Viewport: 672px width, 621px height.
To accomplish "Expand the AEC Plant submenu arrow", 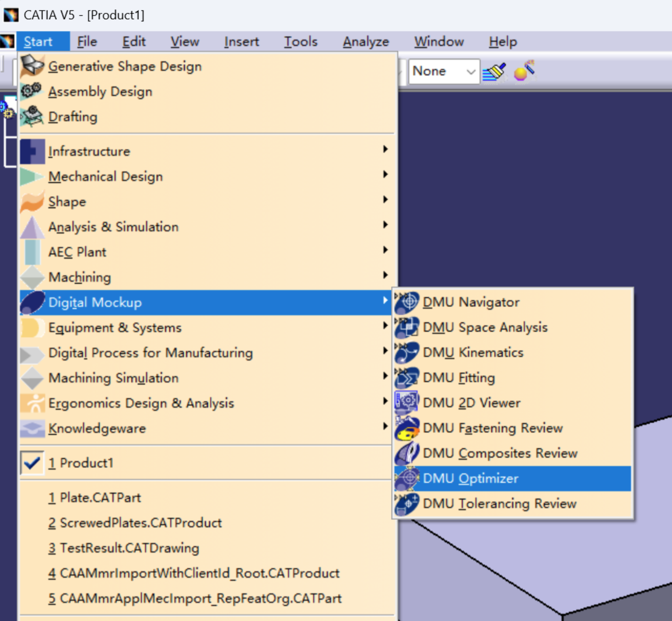I will coord(385,250).
